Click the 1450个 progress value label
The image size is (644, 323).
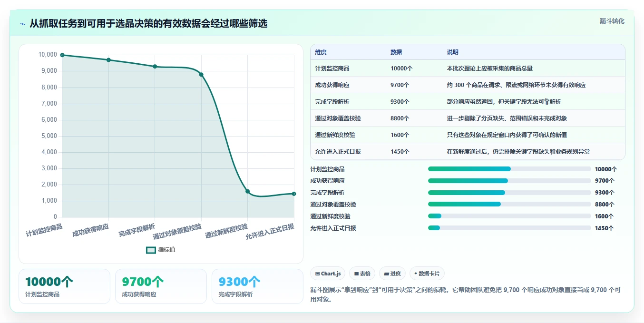coord(605,228)
